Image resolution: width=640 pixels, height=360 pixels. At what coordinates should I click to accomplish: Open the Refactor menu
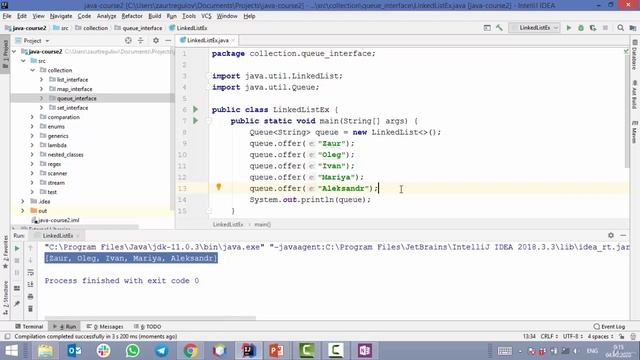[132, 16]
